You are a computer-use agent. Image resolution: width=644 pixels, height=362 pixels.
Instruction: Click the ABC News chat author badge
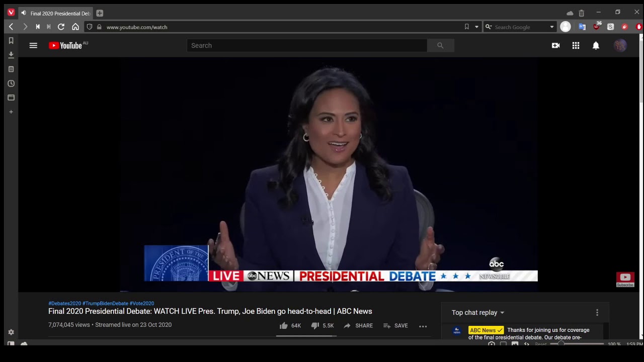486,330
